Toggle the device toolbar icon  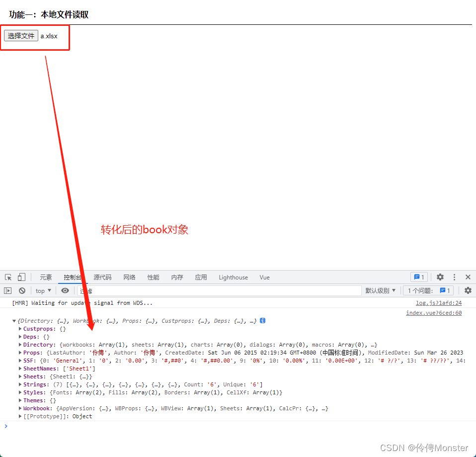point(21,277)
